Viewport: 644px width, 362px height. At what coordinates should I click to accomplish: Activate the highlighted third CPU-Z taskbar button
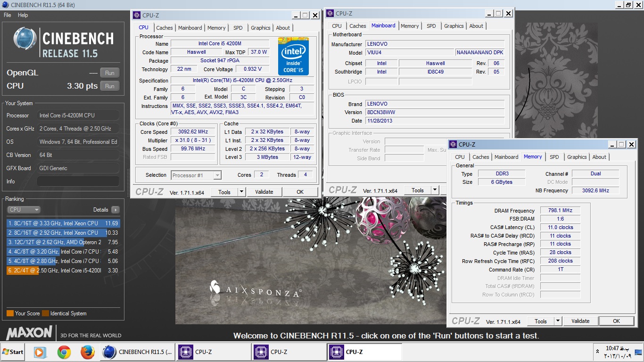click(364, 352)
